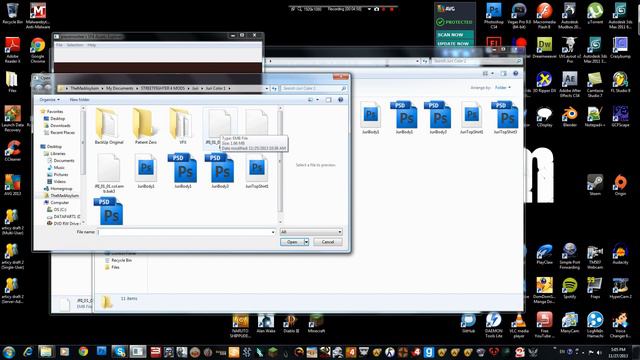
Task: Open the Organize menu in dialog
Action: coord(49,100)
